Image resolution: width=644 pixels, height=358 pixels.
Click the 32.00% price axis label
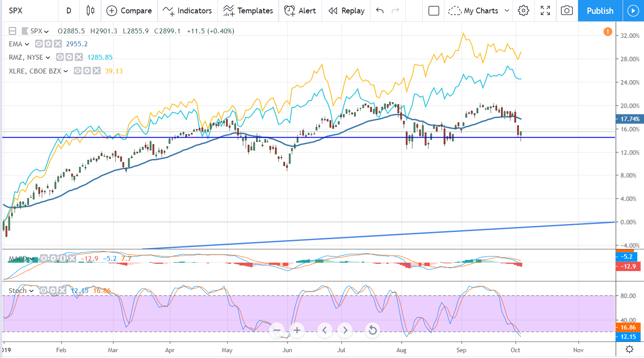pos(631,36)
